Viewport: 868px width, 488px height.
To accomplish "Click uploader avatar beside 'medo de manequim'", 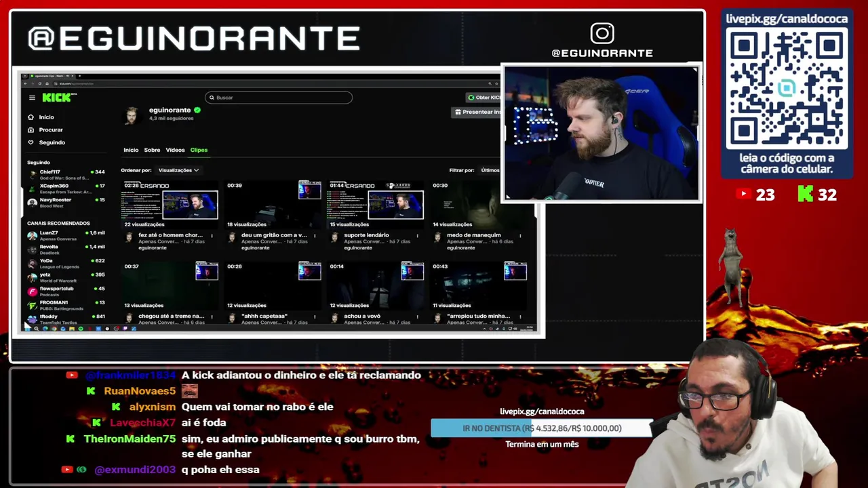I will (x=437, y=237).
